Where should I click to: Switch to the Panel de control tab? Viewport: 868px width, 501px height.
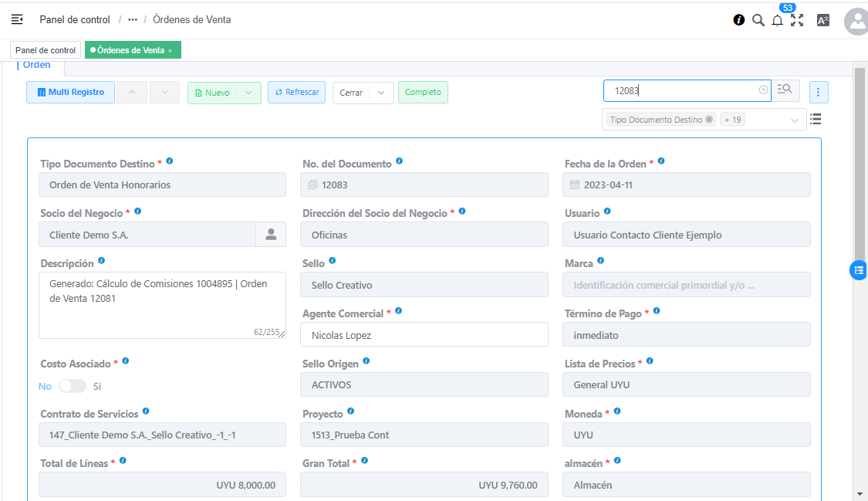pos(46,50)
